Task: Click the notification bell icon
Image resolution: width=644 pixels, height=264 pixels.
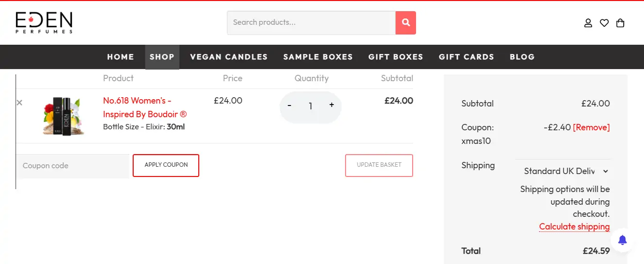Action: 622,240
